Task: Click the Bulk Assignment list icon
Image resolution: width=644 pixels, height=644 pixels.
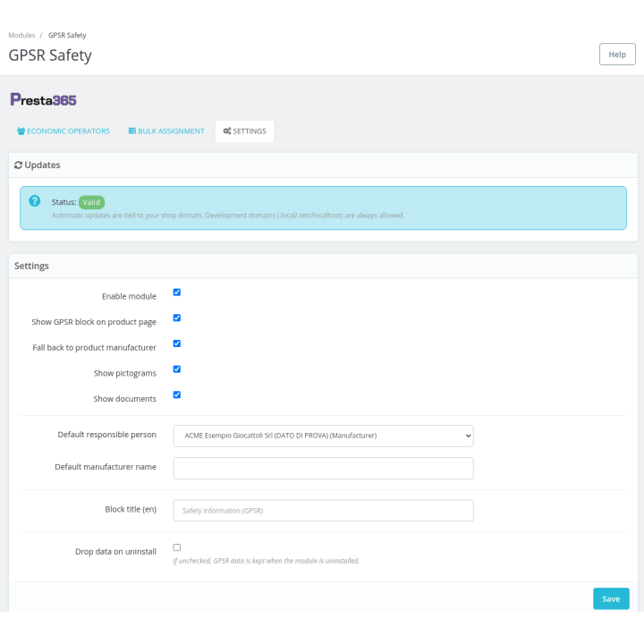Action: pos(131,131)
